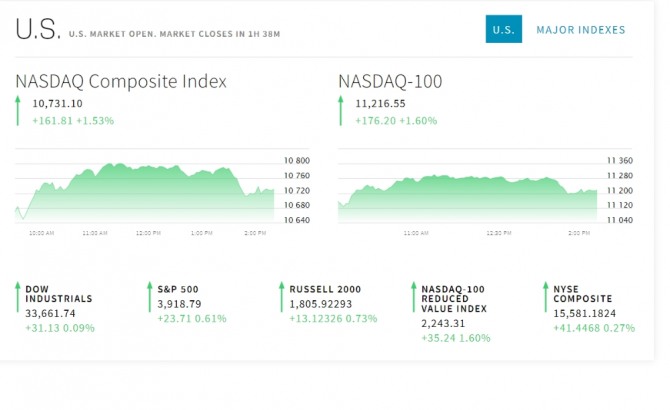Select the U.S. tab
Viewport: 670px width, 410px height.
coord(504,30)
